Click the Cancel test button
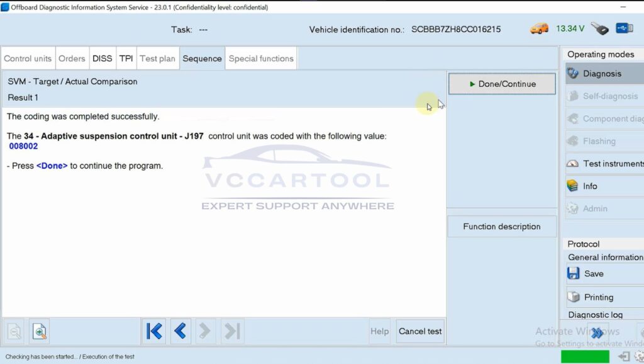 click(x=420, y=331)
